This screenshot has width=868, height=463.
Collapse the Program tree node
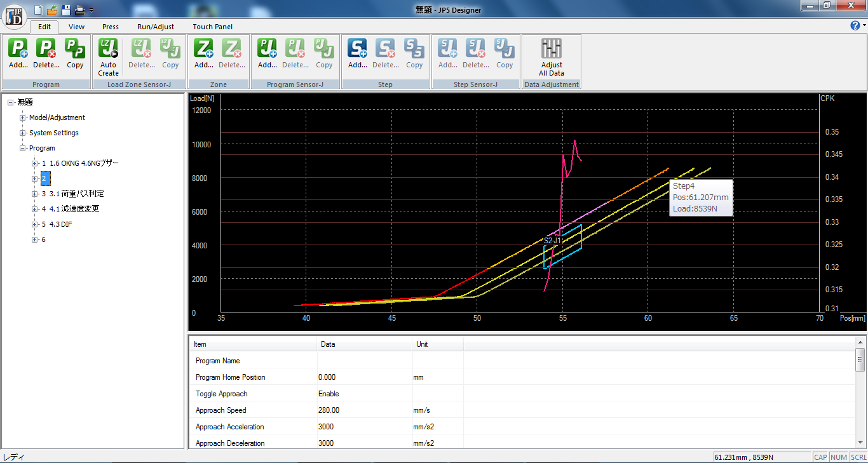[x=23, y=148]
